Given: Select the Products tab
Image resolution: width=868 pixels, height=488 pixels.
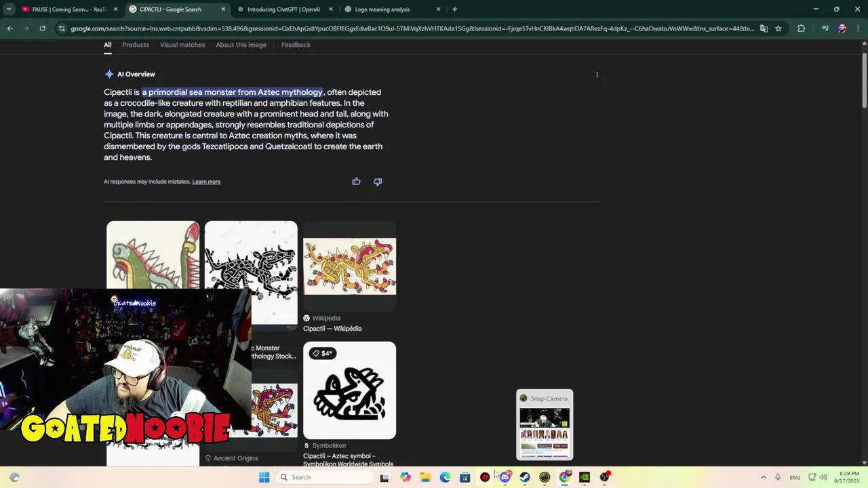Looking at the screenshot, I should 136,45.
